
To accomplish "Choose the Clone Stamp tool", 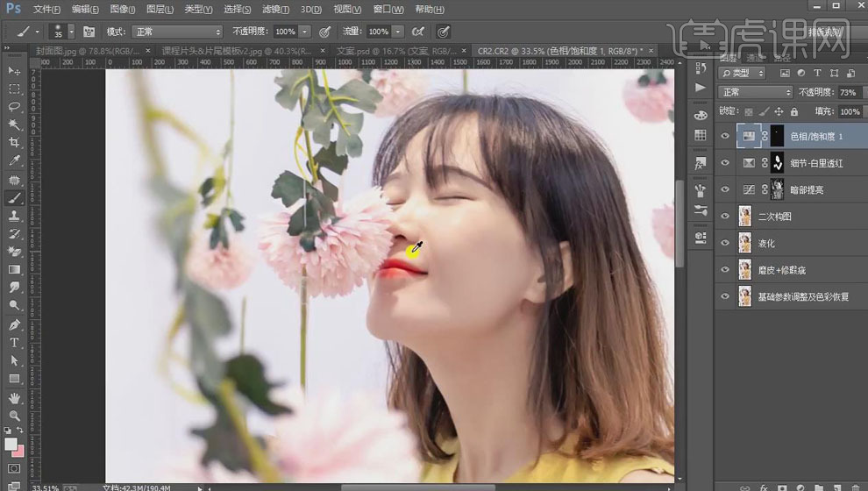I will pyautogui.click(x=14, y=216).
